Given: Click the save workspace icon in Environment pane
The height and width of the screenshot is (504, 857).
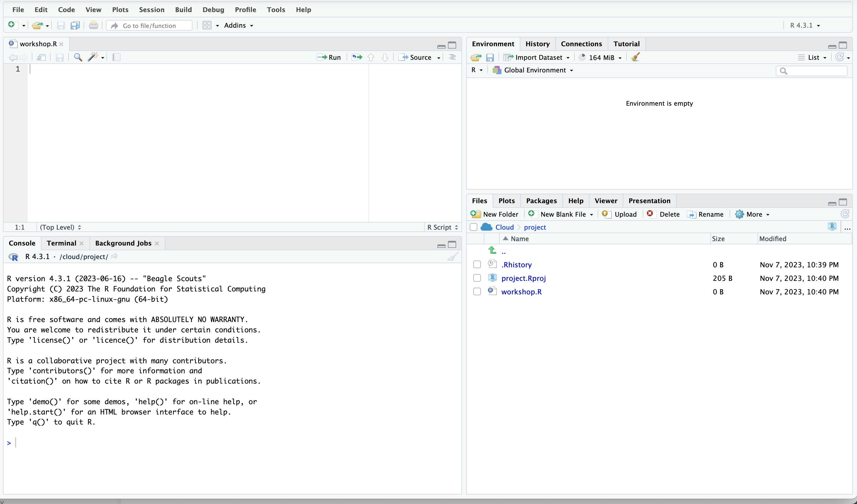Looking at the screenshot, I should tap(490, 57).
